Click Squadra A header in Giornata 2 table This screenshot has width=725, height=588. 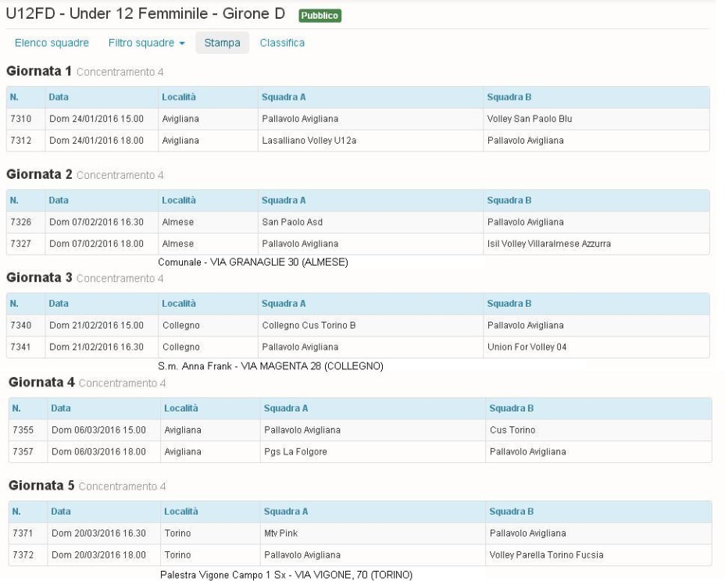pyautogui.click(x=284, y=201)
